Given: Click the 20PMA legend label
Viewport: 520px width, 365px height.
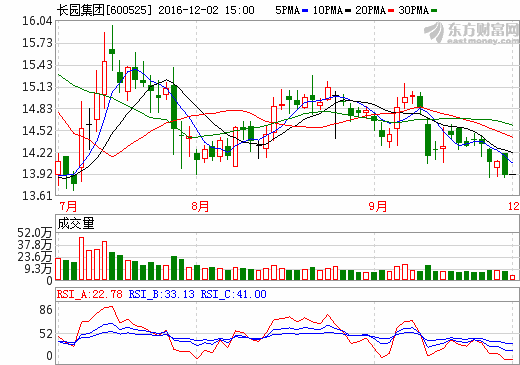Looking at the screenshot, I should point(370,10).
